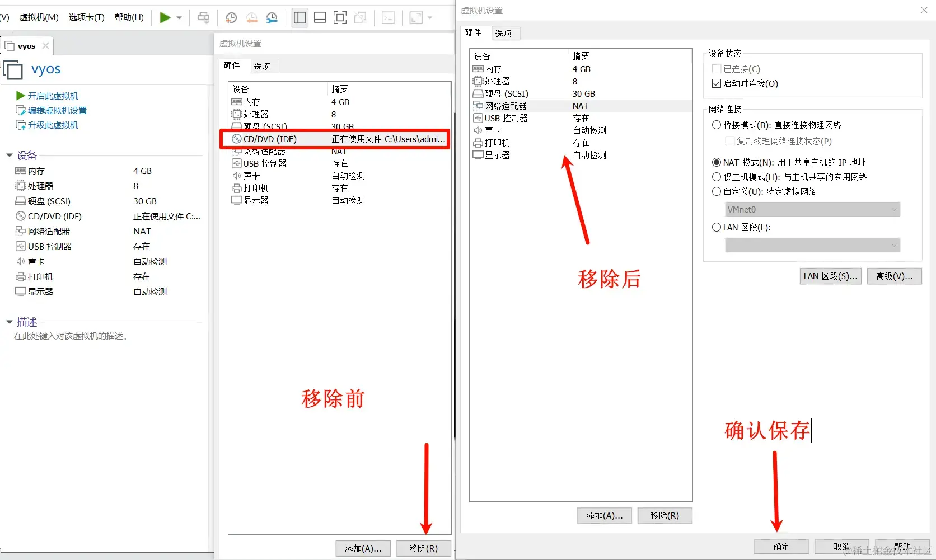Toggle the 启动时连接(O) checkbox
Image resolution: width=936 pixels, height=560 pixels.
coord(716,83)
